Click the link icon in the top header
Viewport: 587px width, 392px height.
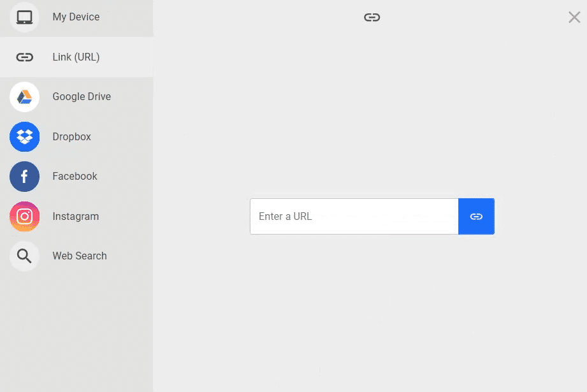click(372, 17)
